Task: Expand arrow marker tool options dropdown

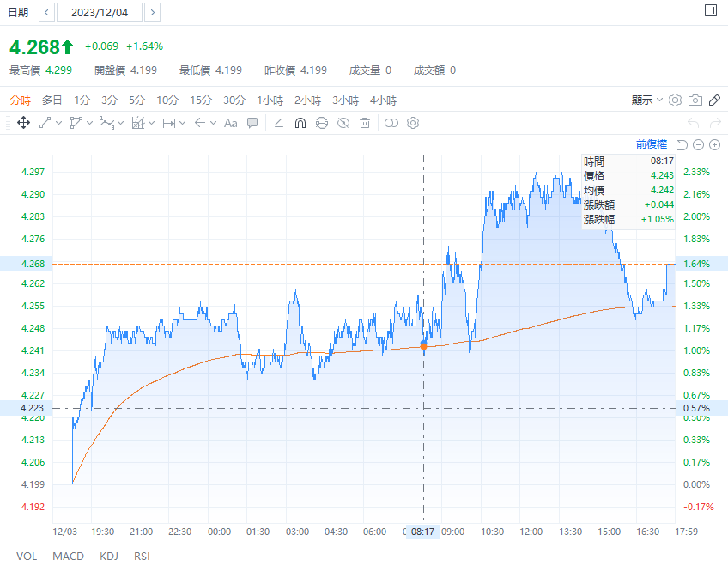Action: click(x=213, y=123)
